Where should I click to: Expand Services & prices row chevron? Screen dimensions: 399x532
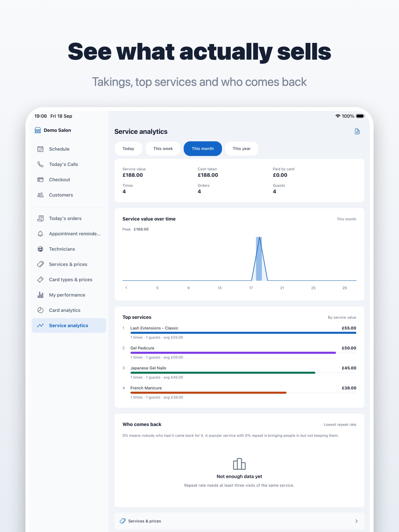click(x=357, y=521)
